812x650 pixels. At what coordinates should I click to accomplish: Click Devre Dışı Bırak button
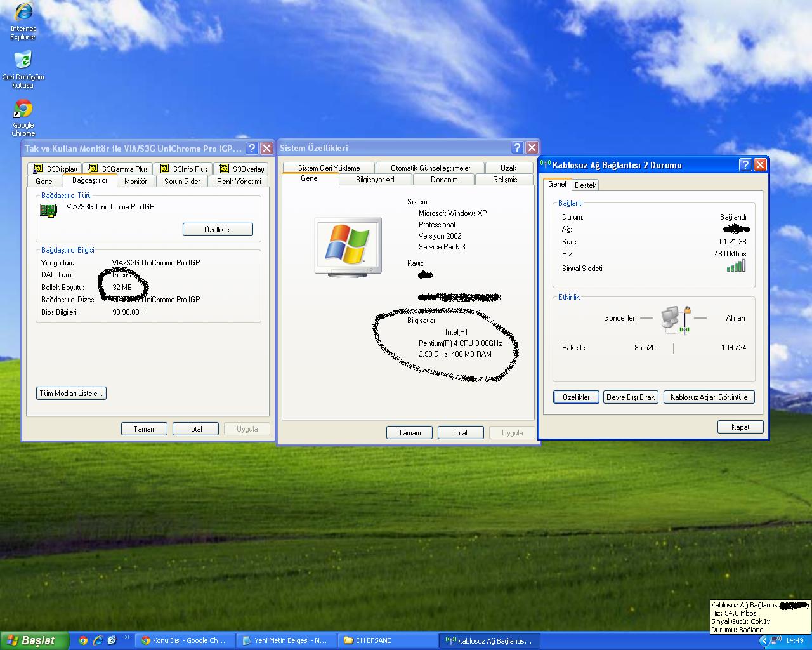click(630, 397)
